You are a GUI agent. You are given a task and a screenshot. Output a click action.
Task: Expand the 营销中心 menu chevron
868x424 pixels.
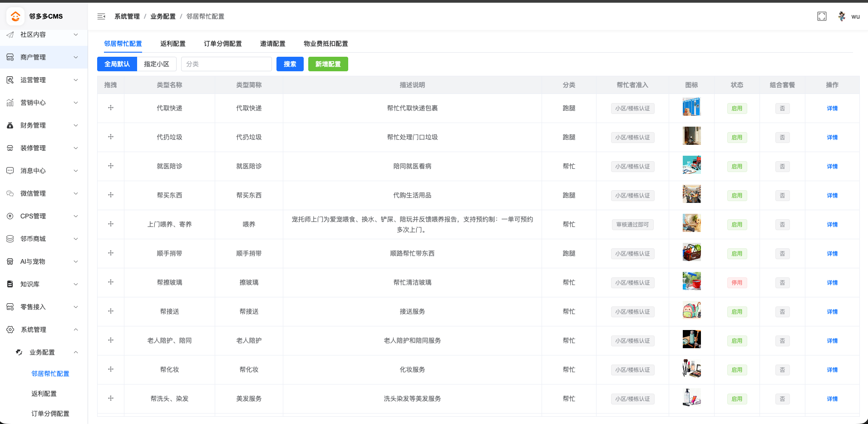(x=76, y=103)
